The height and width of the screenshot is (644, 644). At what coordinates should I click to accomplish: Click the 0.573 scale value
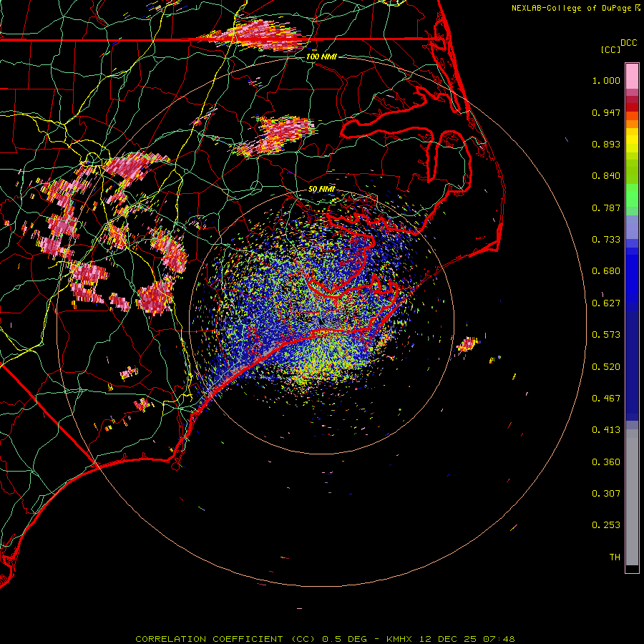tap(606, 335)
